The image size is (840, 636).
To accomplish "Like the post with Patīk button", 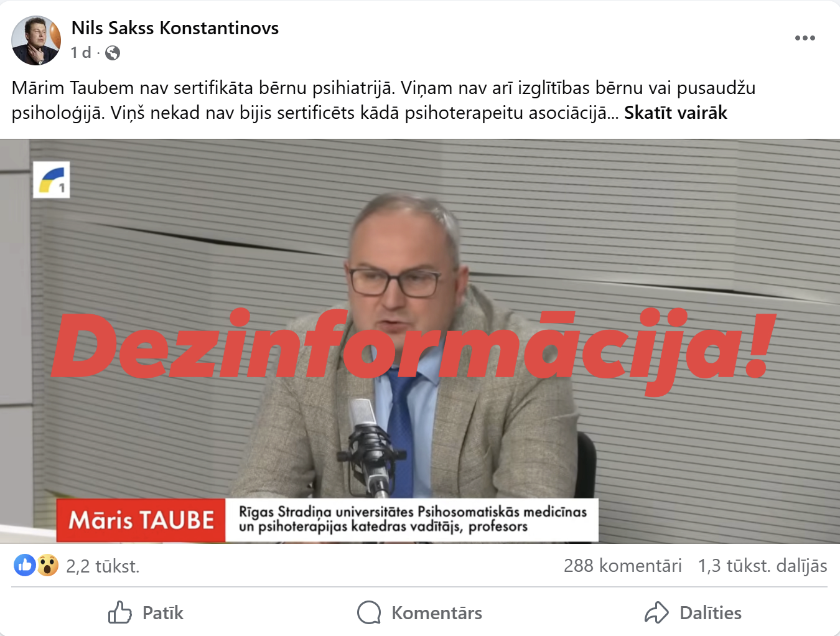I will pyautogui.click(x=146, y=612).
